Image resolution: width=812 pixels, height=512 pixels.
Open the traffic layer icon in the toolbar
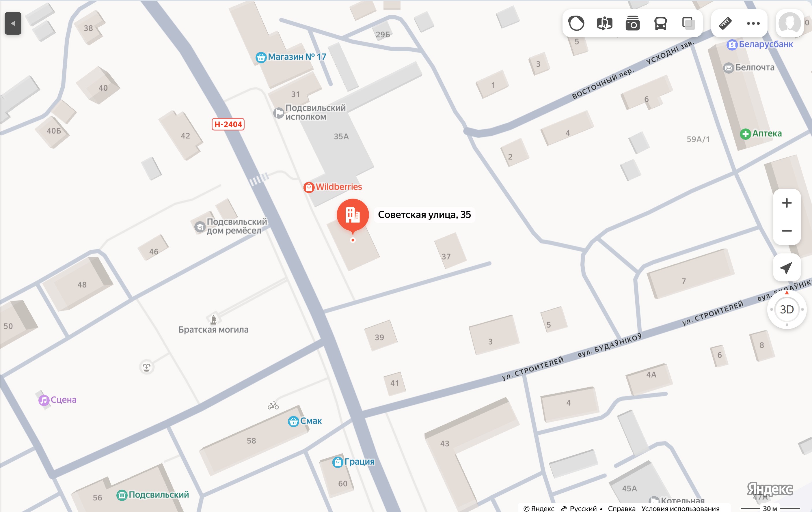click(576, 23)
